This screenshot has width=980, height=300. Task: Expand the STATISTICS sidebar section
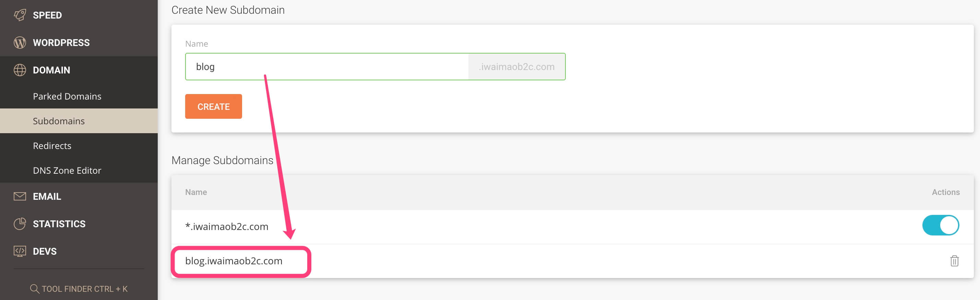pos(59,224)
